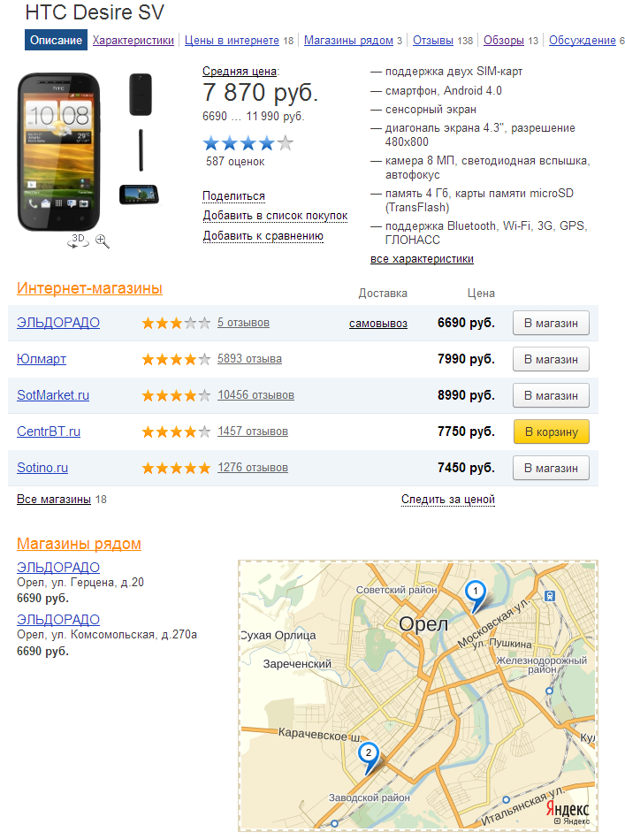The height and width of the screenshot is (840, 625).
Task: Open the main phone front image
Action: click(x=59, y=152)
